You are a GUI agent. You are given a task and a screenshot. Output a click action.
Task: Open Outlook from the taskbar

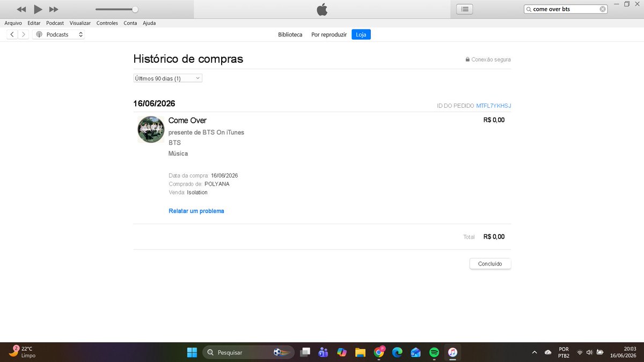[416, 352]
